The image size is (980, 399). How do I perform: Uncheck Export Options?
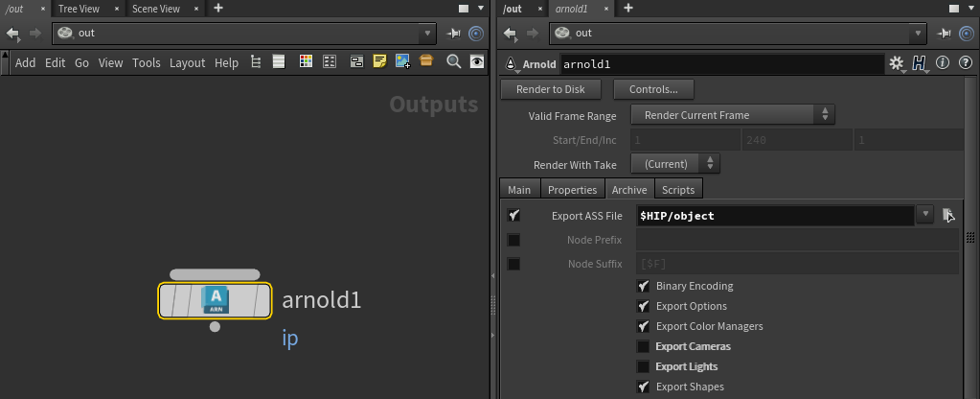tap(643, 306)
